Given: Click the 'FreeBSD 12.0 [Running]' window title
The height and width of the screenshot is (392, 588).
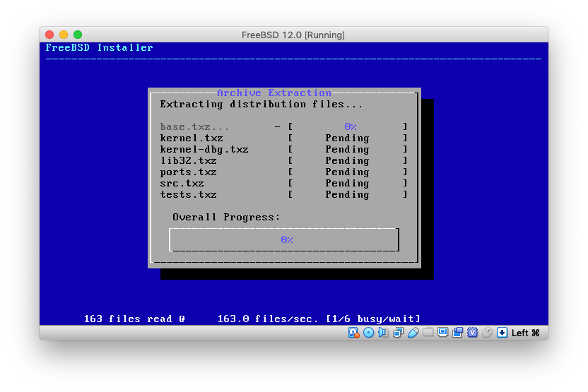Looking at the screenshot, I should [x=293, y=35].
